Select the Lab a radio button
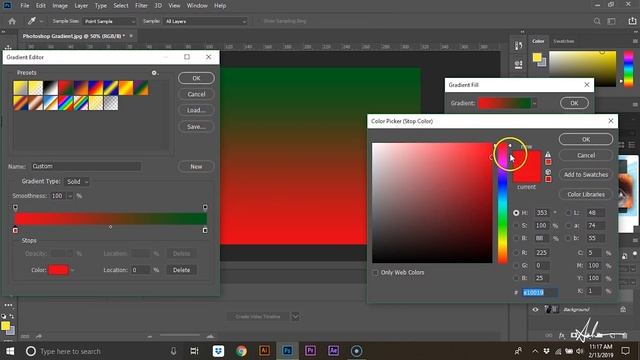This screenshot has width=640, height=360. 569,226
